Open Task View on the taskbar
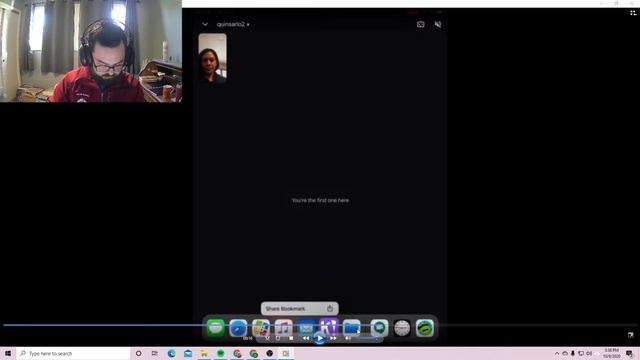The width and height of the screenshot is (640, 360). tap(155, 353)
